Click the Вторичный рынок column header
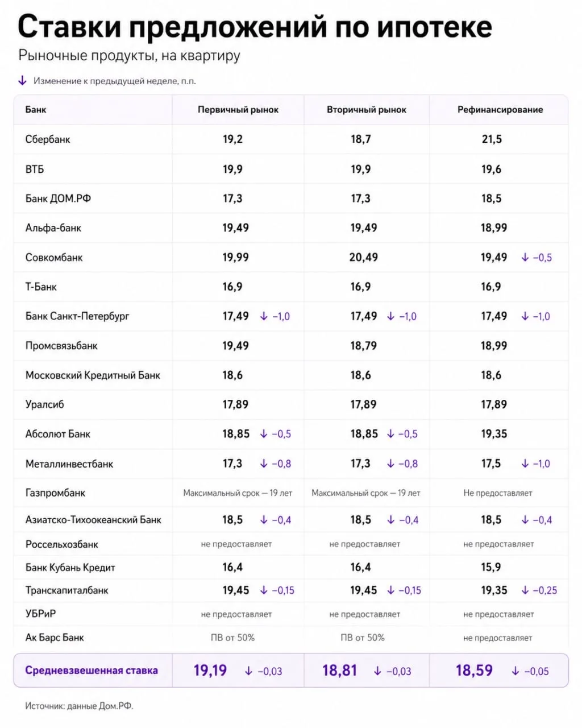Image resolution: width=582 pixels, height=728 pixels. pos(367,110)
